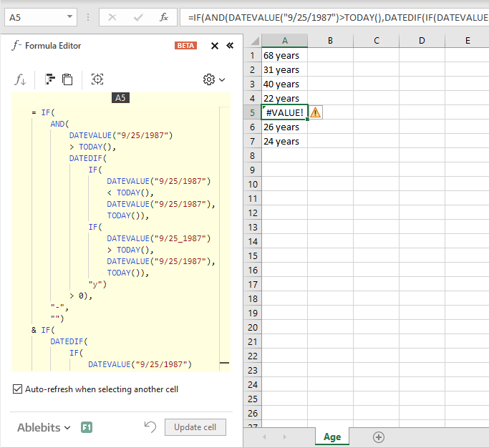Screen dimensions: 489x448
Task: Toggle Auto-refresh when selecting another cell
Action: point(17,389)
